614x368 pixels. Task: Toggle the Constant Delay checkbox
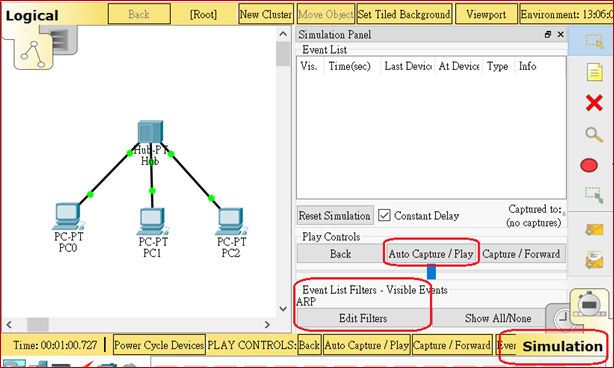point(384,215)
